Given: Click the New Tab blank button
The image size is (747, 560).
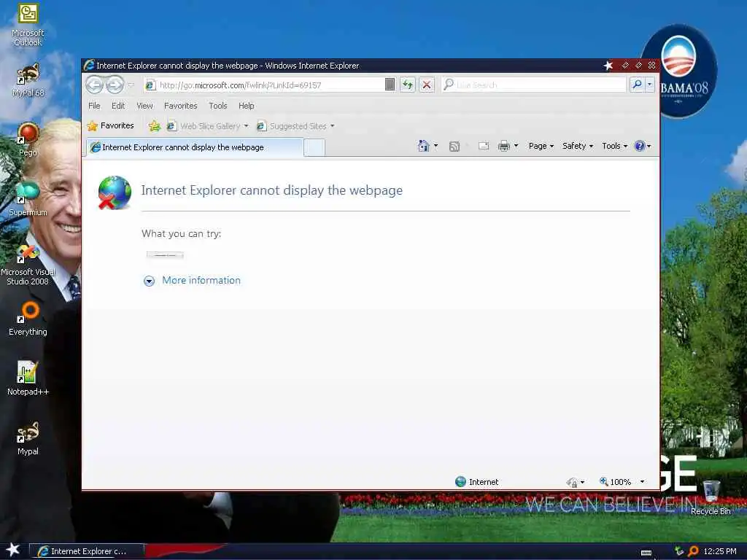Looking at the screenshot, I should pyautogui.click(x=314, y=147).
